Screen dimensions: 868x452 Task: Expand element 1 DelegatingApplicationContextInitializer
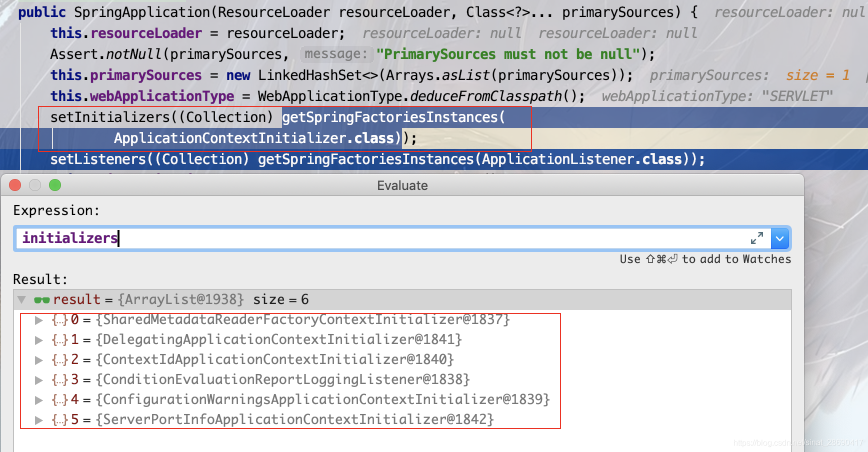[38, 340]
